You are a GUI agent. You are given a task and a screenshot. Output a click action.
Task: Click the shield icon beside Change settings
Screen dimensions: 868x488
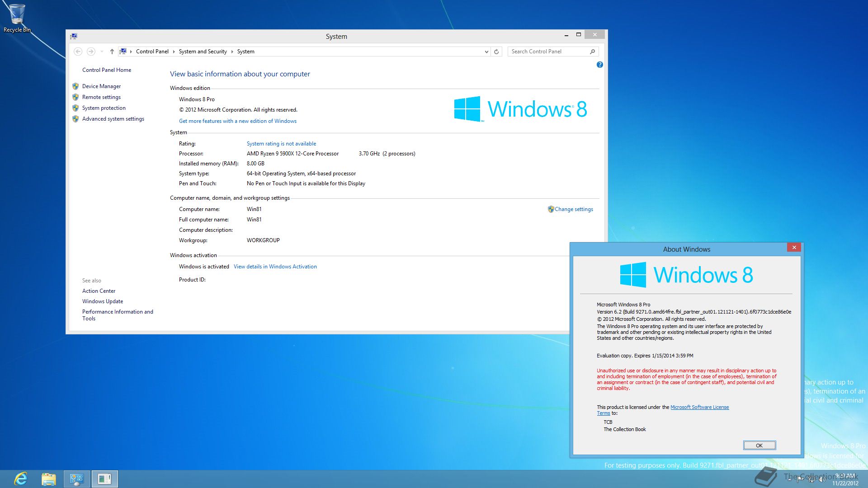[x=551, y=209]
